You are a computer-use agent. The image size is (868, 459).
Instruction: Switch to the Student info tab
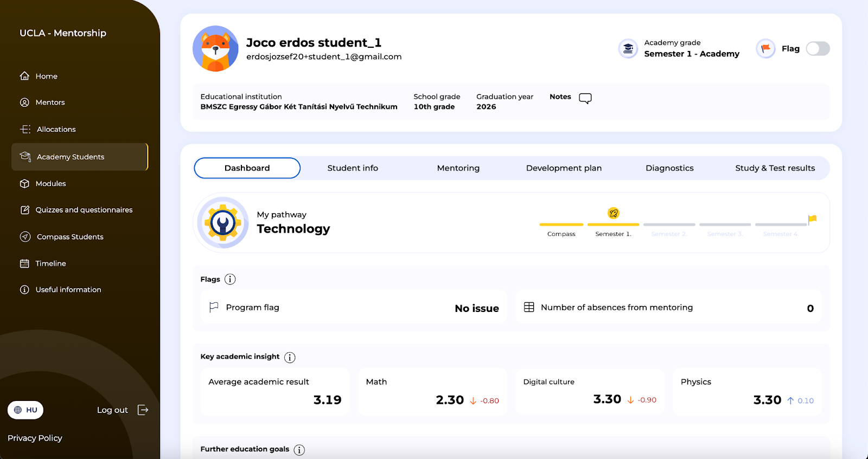(x=353, y=168)
